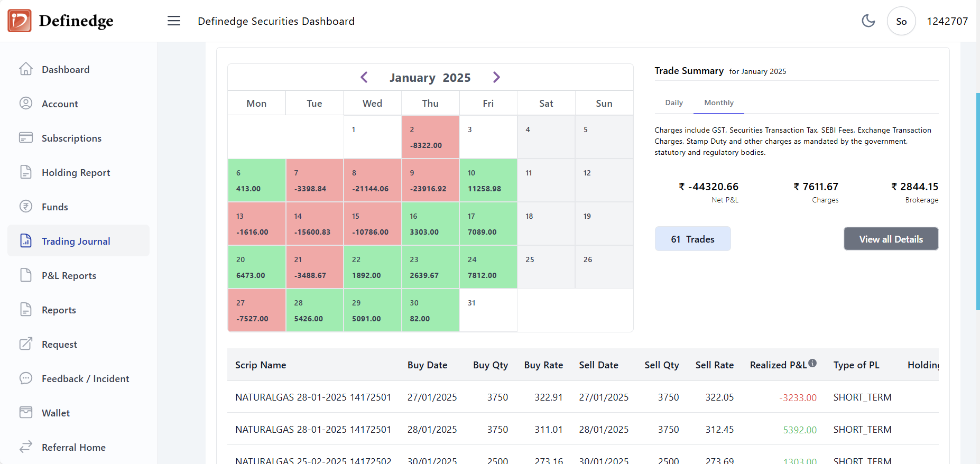Click the Account person icon
The height and width of the screenshot is (464, 980).
click(26, 104)
